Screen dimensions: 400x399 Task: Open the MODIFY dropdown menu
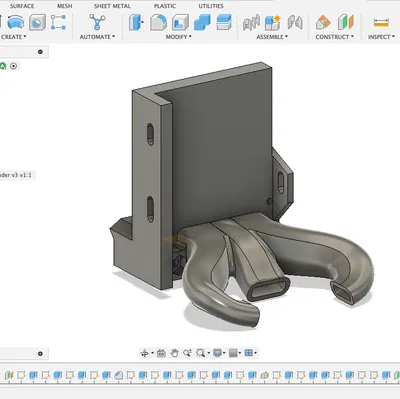click(x=179, y=37)
